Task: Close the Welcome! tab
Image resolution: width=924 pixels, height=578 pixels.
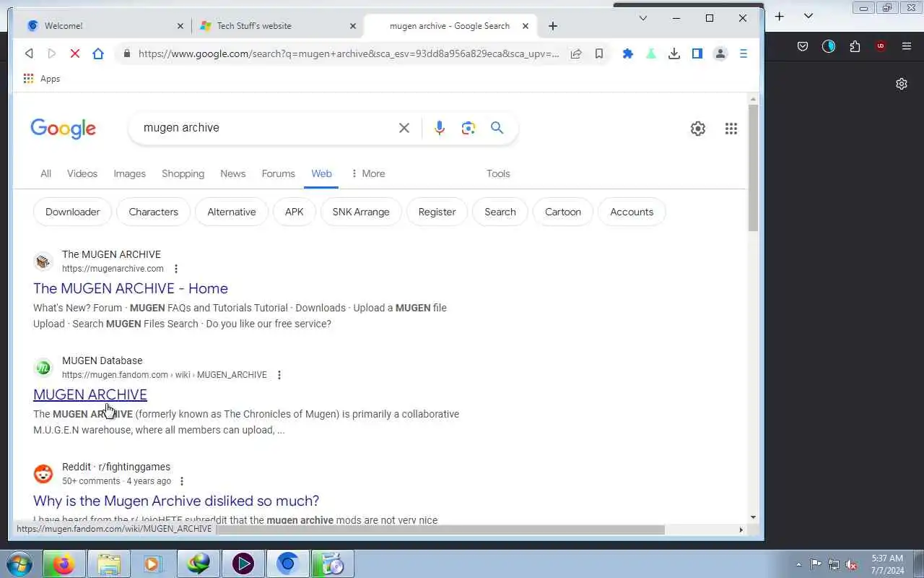Action: pos(180,26)
